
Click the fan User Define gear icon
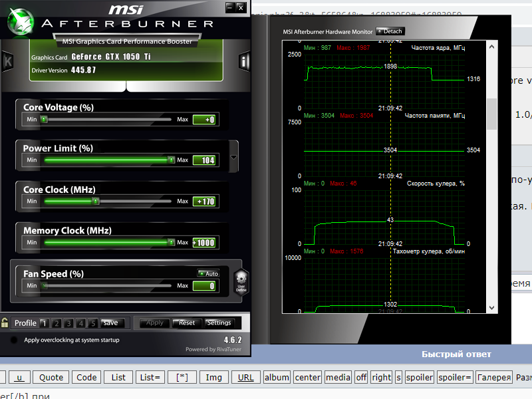point(241,281)
